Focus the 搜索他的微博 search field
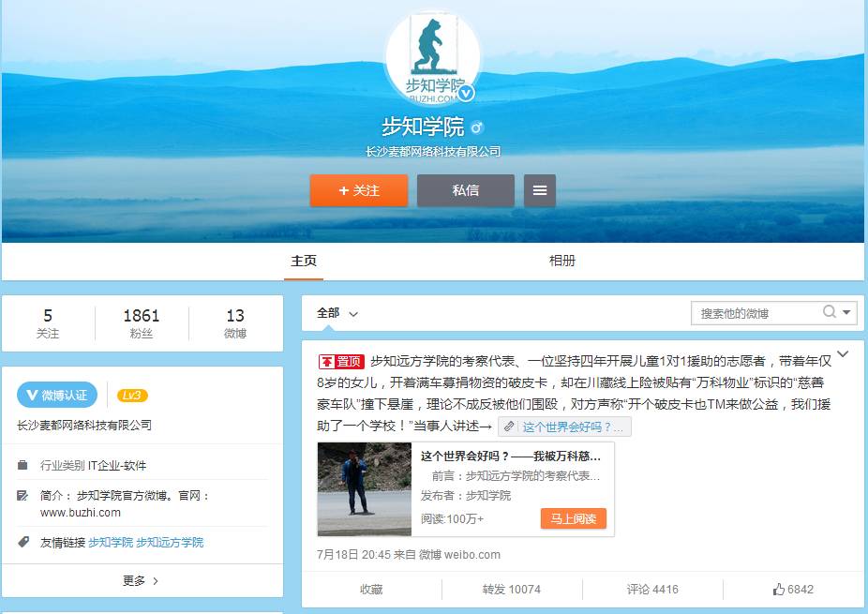Image resolution: width=868 pixels, height=614 pixels. pyautogui.click(x=756, y=313)
